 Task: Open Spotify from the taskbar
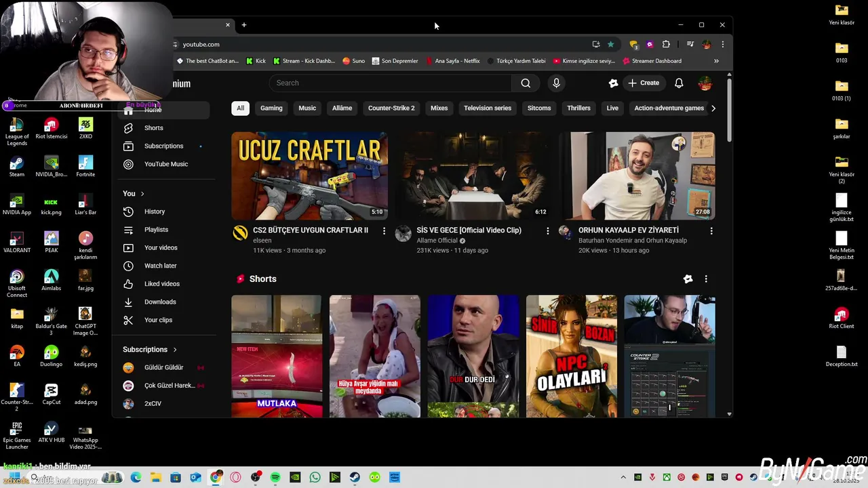[275, 477]
